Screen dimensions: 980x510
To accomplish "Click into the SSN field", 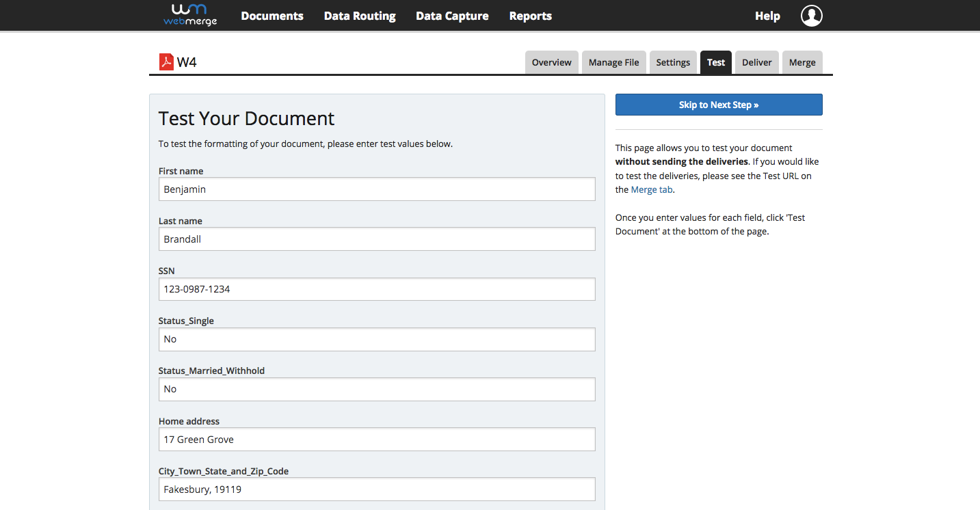I will [x=377, y=289].
